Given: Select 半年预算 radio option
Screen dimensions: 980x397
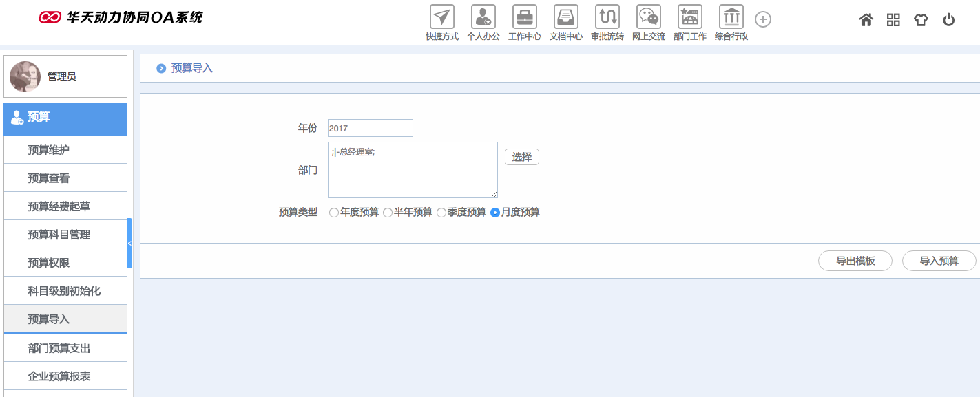Looking at the screenshot, I should (388, 213).
